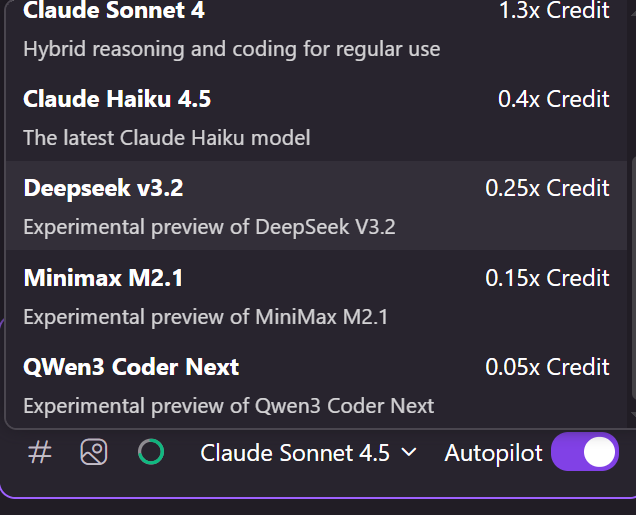Viewport: 636px width, 515px height.
Task: Open the Claude Sonnet 4.5 model selector
Action: coord(295,452)
